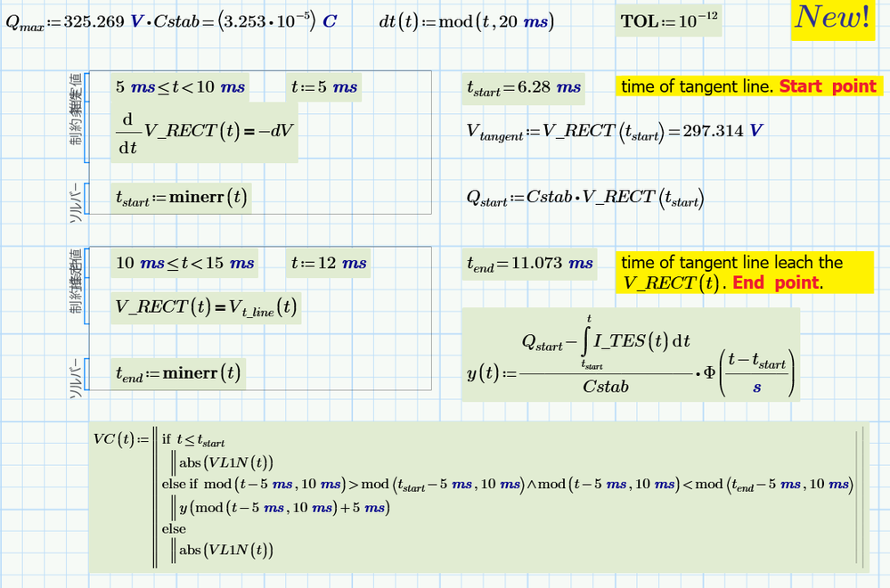Select the "Start point" yellow text note
The height and width of the screenshot is (588, 890).
748,86
